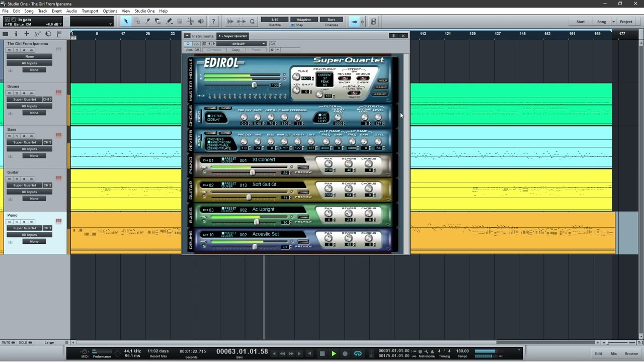The height and width of the screenshot is (362, 644).
Task: Toggle Auto: Off automation button
Action: [193, 50]
